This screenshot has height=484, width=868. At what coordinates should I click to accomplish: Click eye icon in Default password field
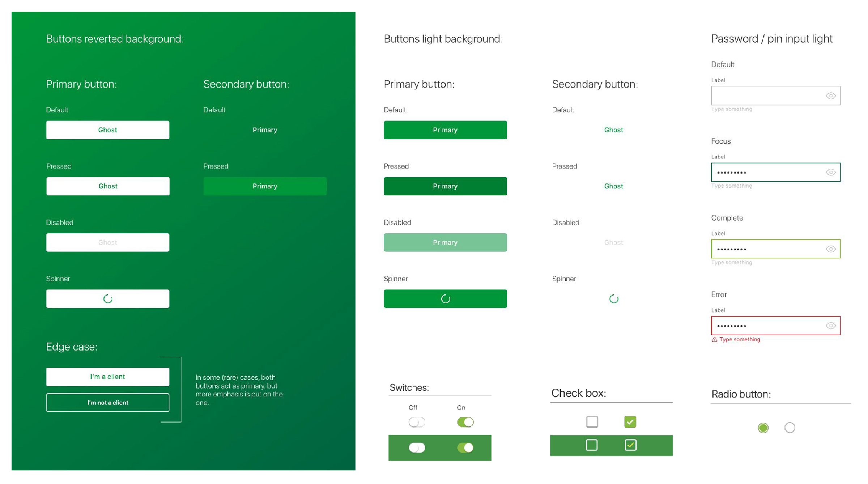[x=830, y=96]
